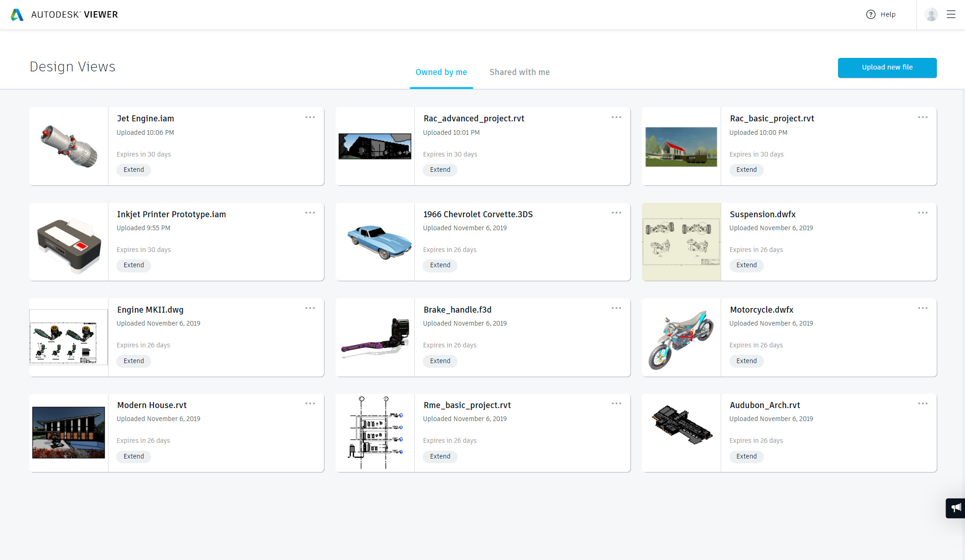Extend expiration for Motorcycle.dwfx
This screenshot has height=560, width=965.
(x=746, y=361)
